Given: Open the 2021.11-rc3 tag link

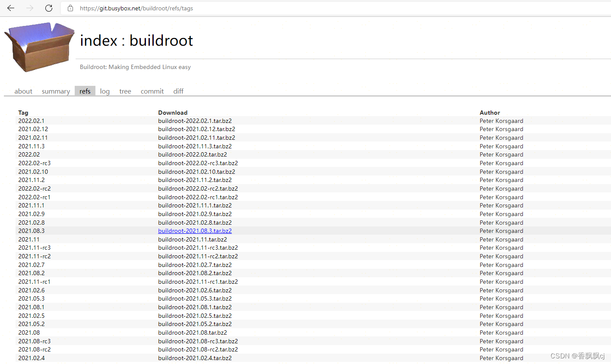Looking at the screenshot, I should (x=34, y=248).
